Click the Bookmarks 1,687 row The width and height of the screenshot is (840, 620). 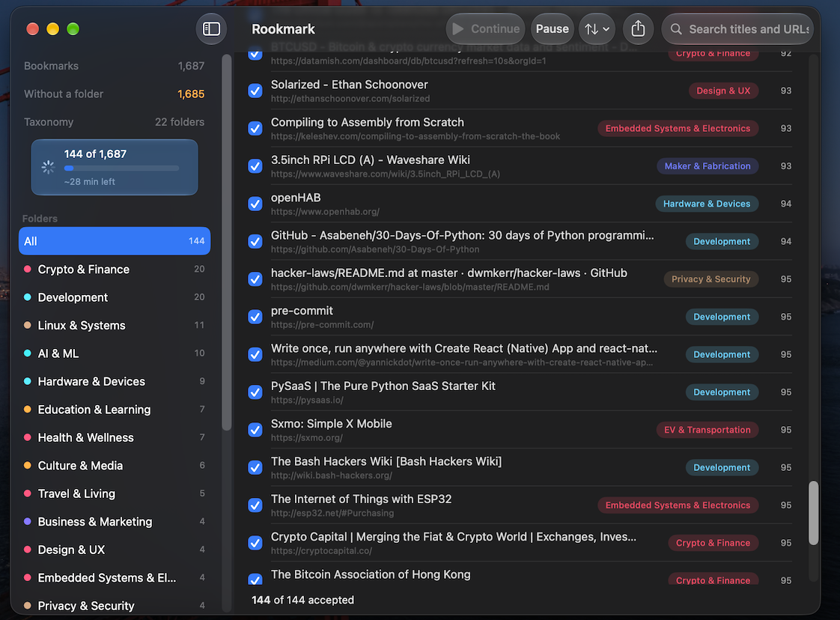pos(114,66)
